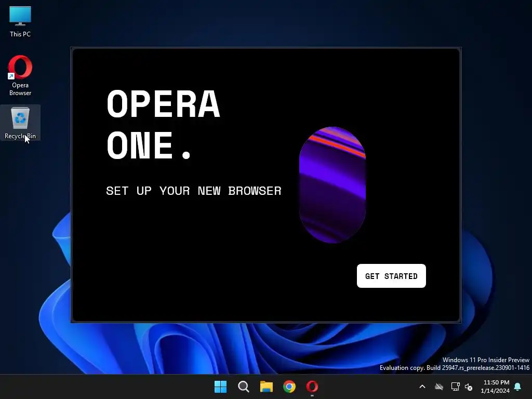Open taskbar Search

[244, 387]
